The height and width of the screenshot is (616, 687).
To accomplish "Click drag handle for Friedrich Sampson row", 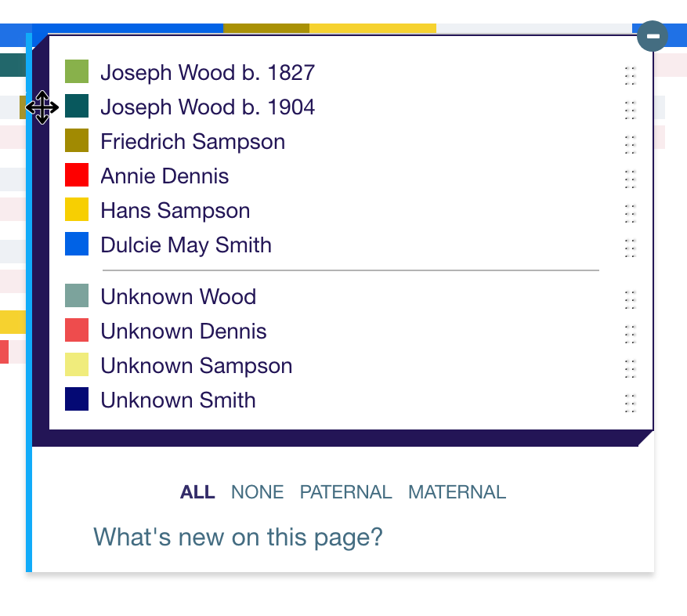I will click(x=630, y=144).
